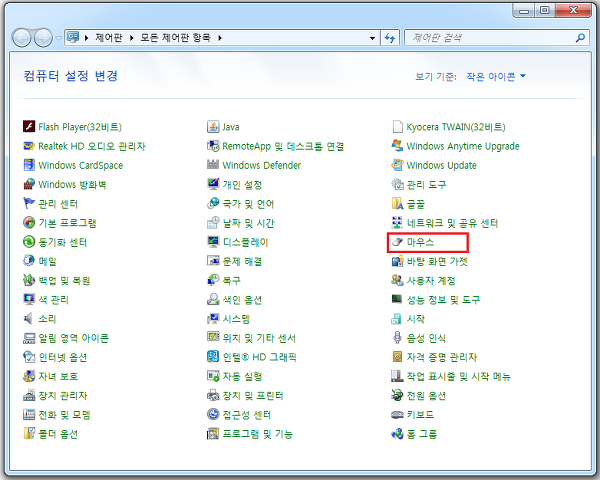Image resolution: width=600 pixels, height=480 pixels.
Task: Click the Windows CardSpace icon
Action: click(x=29, y=165)
